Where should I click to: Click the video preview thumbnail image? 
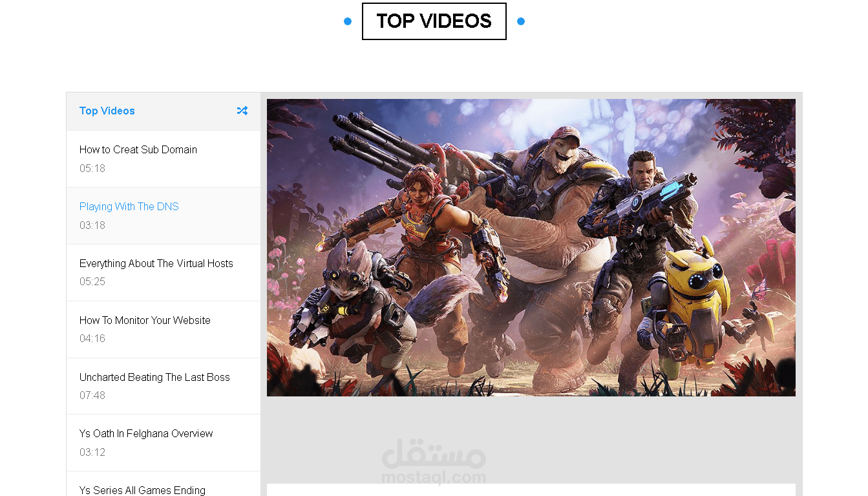(x=531, y=248)
